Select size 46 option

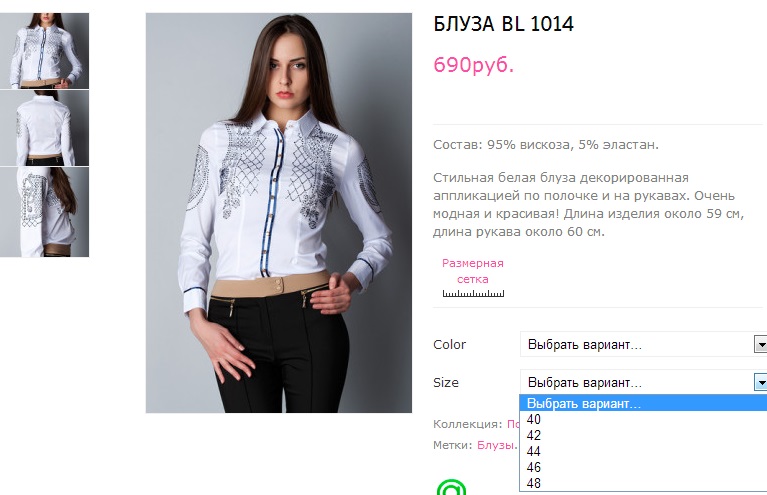(534, 468)
